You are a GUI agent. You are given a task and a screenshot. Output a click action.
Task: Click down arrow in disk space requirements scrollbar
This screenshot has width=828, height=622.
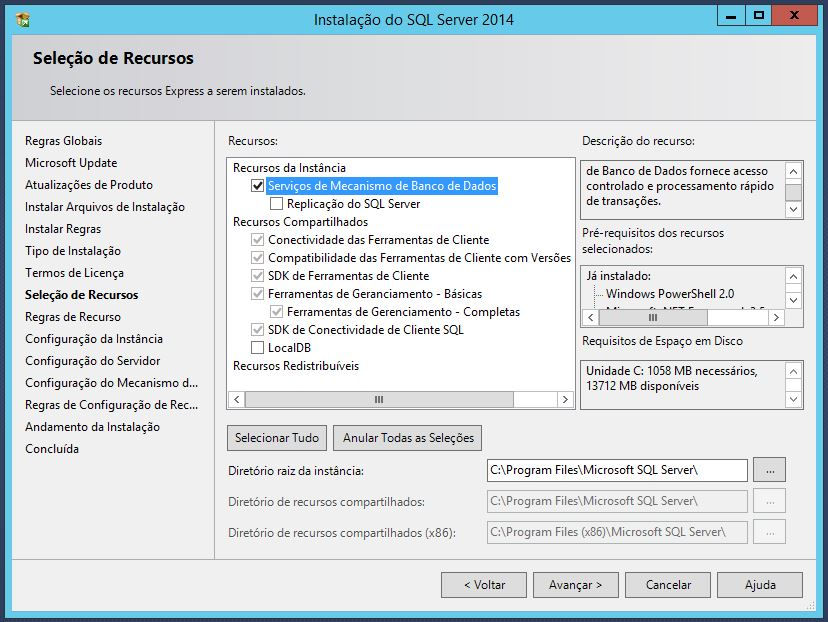pos(793,399)
